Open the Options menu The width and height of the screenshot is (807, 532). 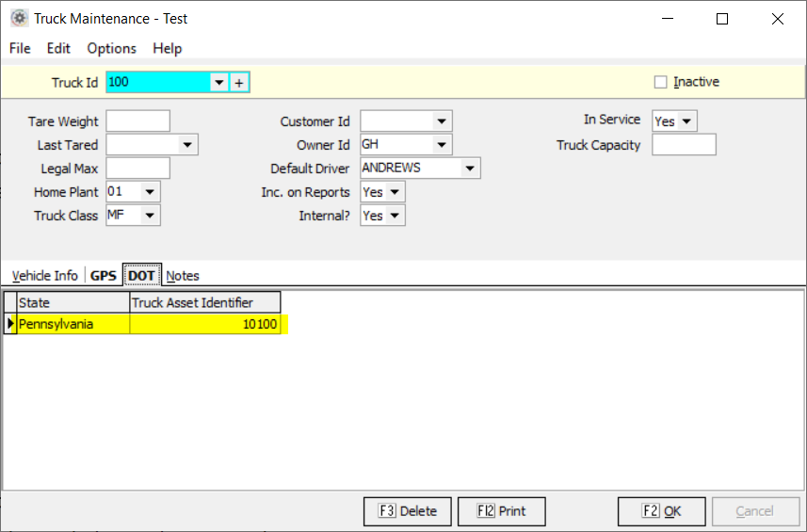(x=111, y=48)
